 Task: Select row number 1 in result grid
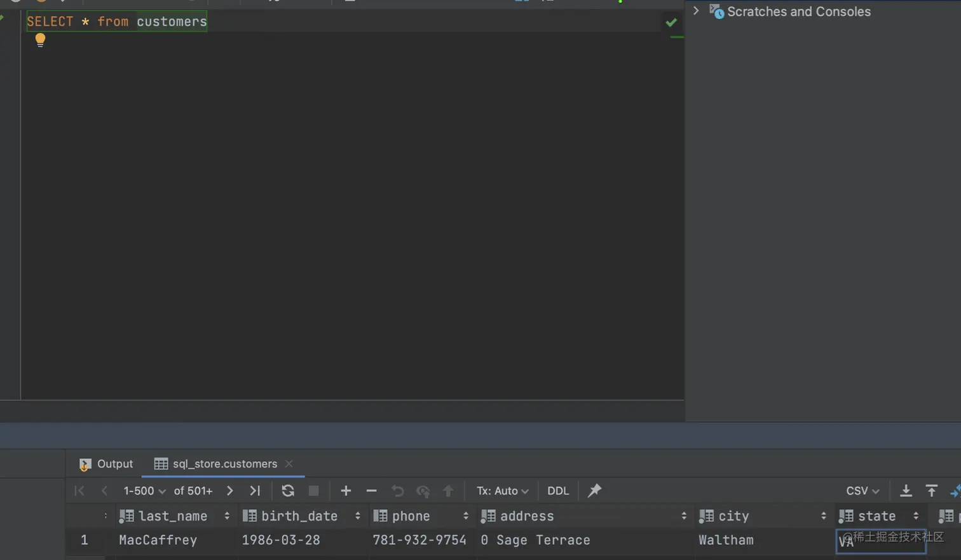click(84, 540)
